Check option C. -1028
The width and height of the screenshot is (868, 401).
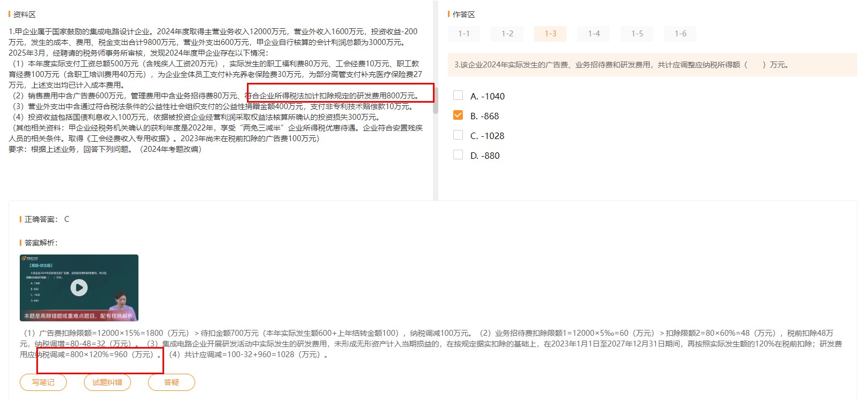(458, 135)
